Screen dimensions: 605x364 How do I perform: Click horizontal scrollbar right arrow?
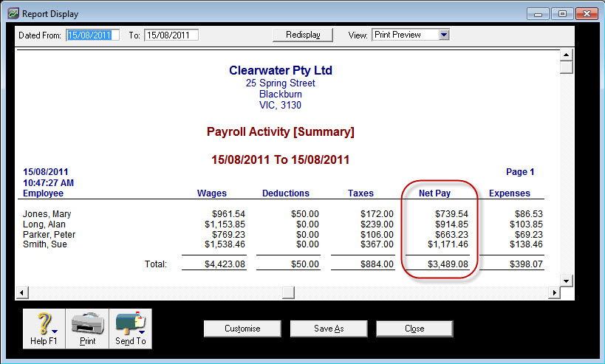coord(554,292)
